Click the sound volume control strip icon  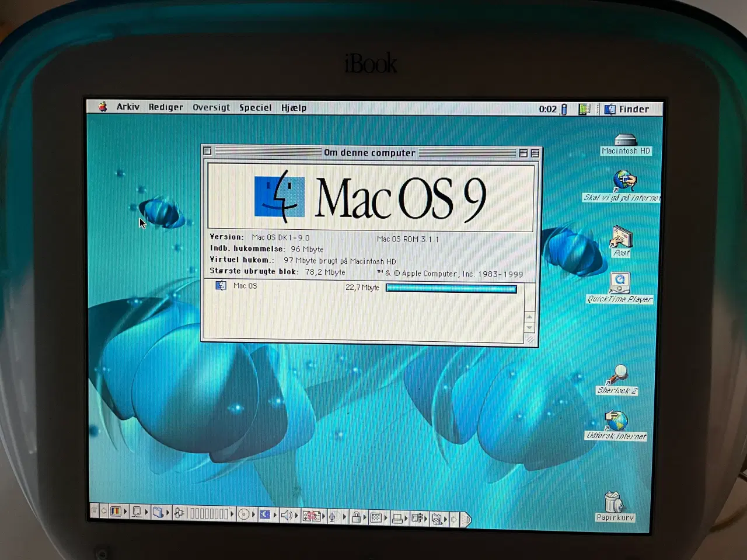pos(286,515)
